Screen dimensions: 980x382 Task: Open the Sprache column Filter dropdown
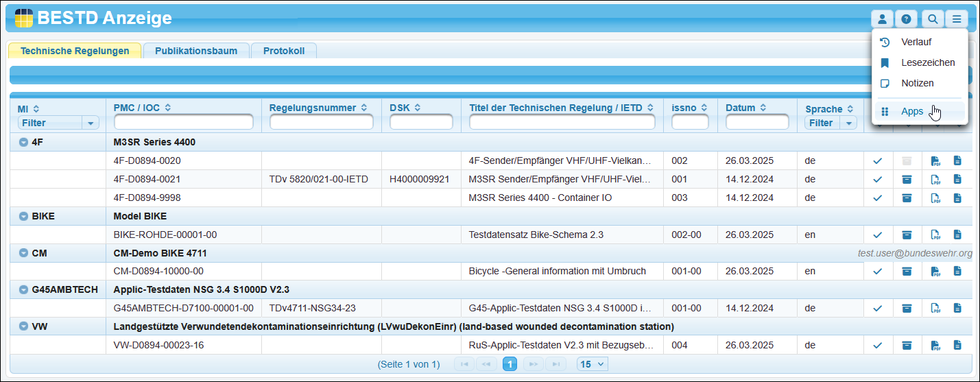tap(830, 123)
